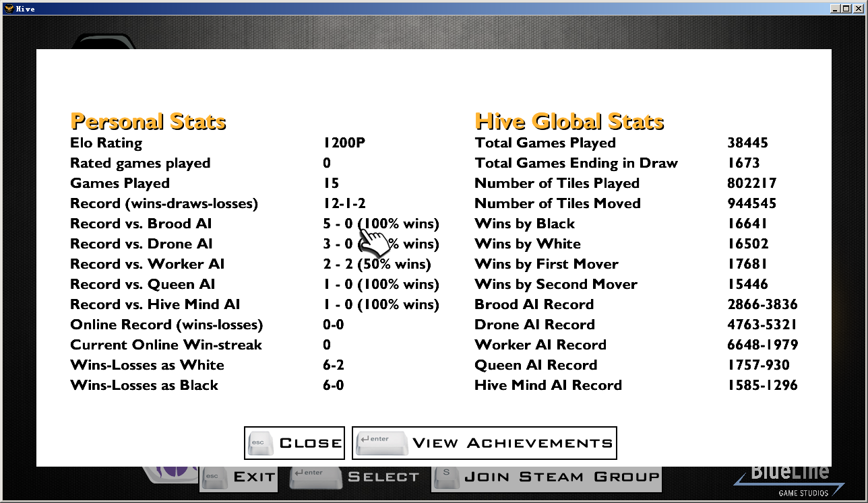Click the esc key icon beside Exit
The image size is (868, 503).
point(214,477)
